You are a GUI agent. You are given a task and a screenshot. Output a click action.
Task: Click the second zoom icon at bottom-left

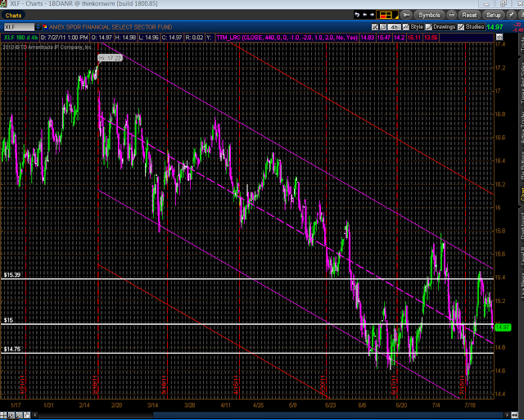coord(11,415)
